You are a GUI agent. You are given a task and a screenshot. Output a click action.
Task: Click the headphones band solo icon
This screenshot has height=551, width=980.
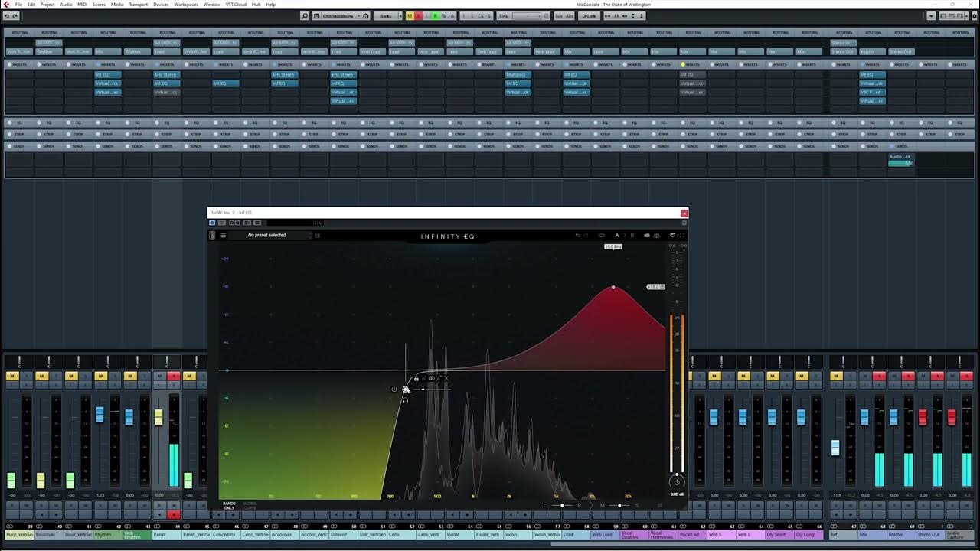[406, 399]
